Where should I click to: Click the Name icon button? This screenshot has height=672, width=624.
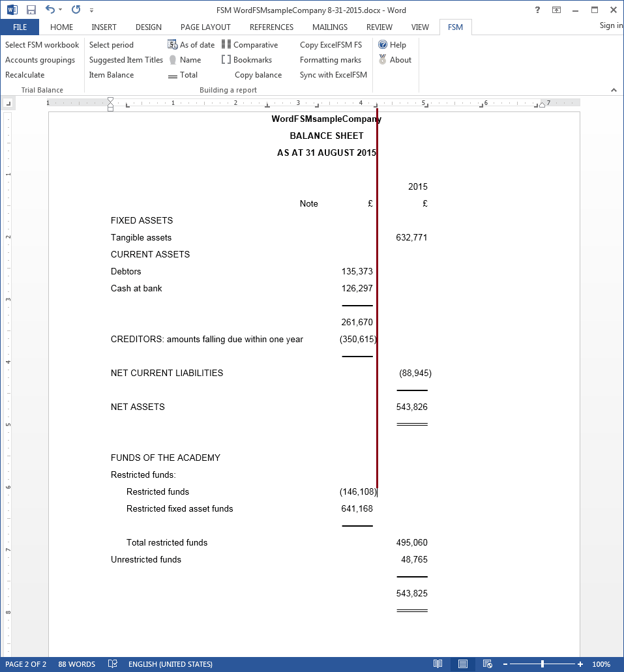click(173, 59)
